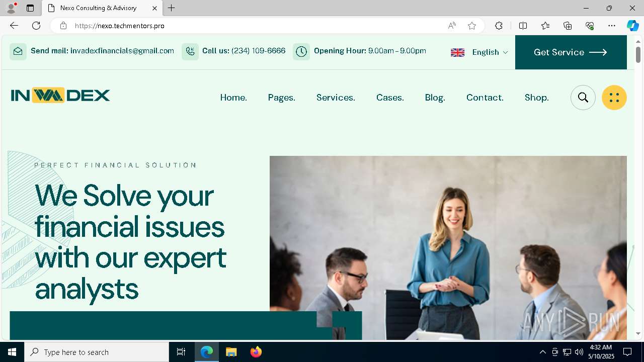Open a new browser tab
The height and width of the screenshot is (362, 644).
pos(172,8)
